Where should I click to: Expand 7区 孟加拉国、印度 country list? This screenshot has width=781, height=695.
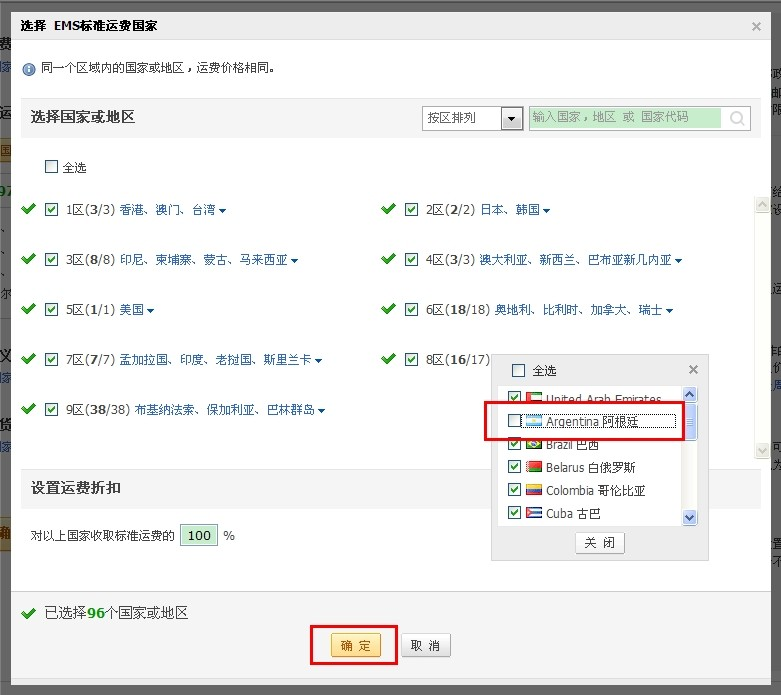(318, 360)
